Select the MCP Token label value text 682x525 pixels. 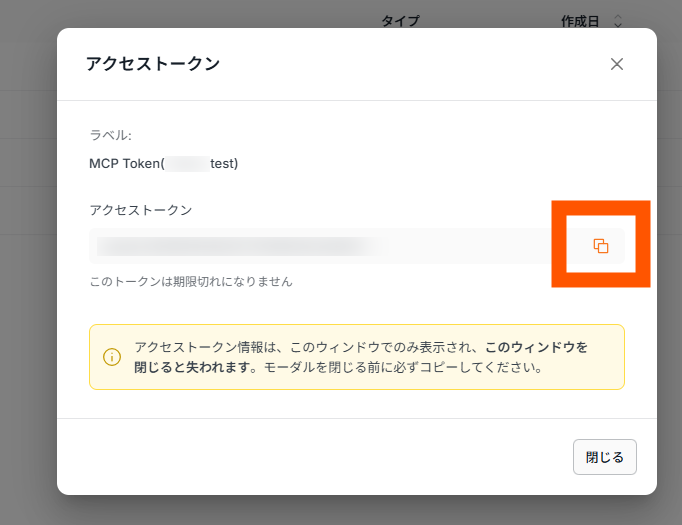pos(164,164)
